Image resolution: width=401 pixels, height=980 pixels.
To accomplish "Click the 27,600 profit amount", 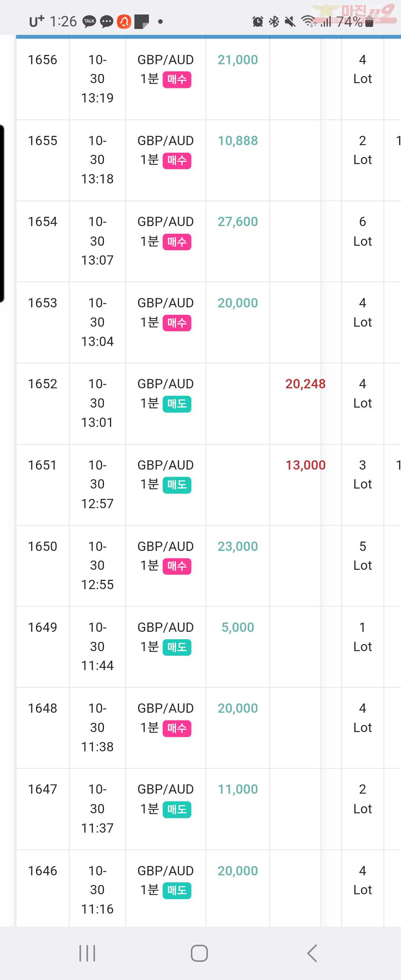I will coord(238,222).
